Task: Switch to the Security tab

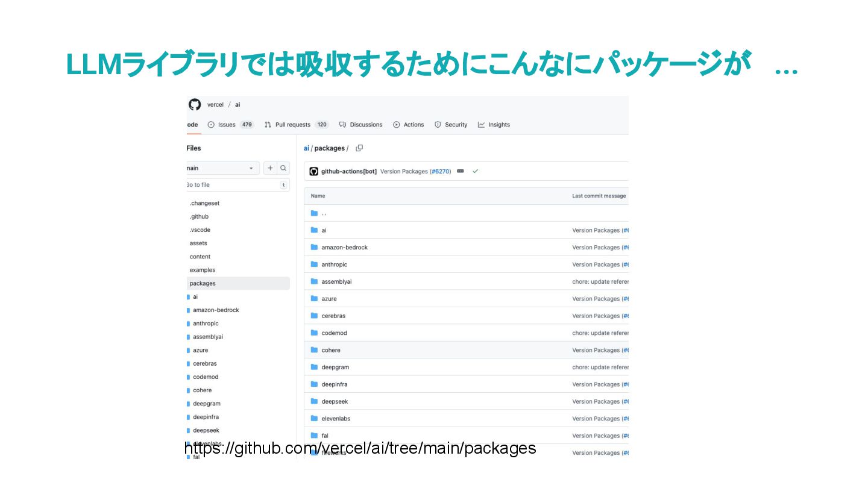Action: tap(451, 125)
